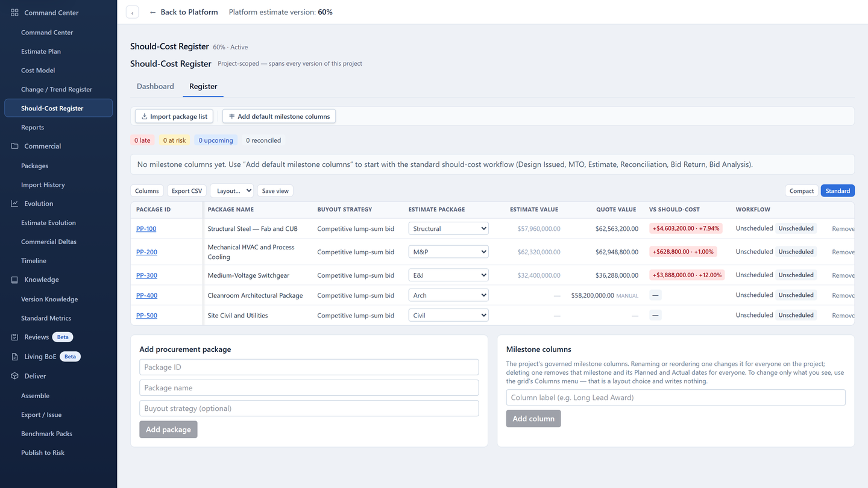
Task: Click the Evolution chart icon
Action: 14,204
